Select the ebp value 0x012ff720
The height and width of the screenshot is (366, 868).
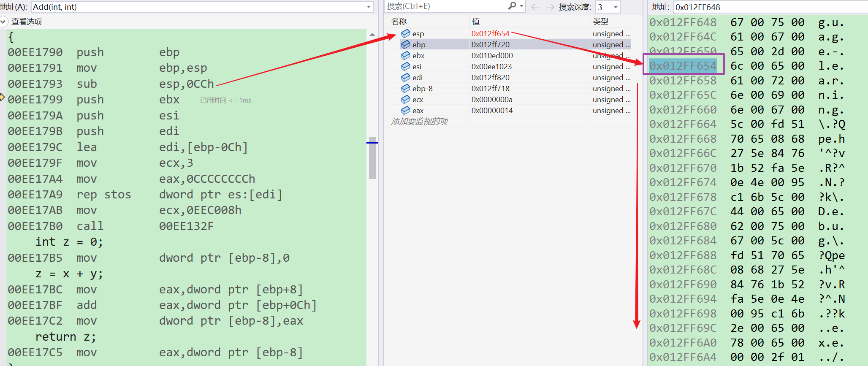tap(490, 44)
